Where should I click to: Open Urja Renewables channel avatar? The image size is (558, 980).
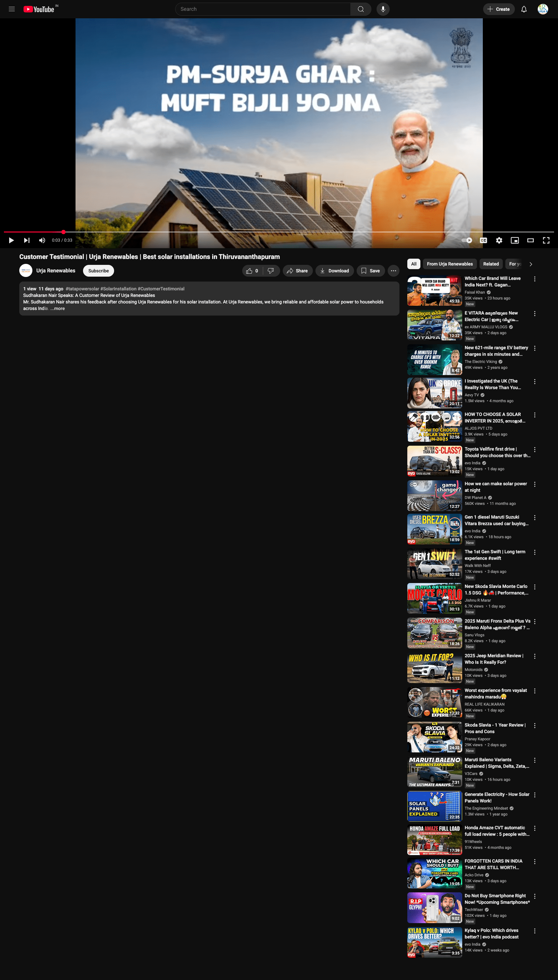[26, 270]
